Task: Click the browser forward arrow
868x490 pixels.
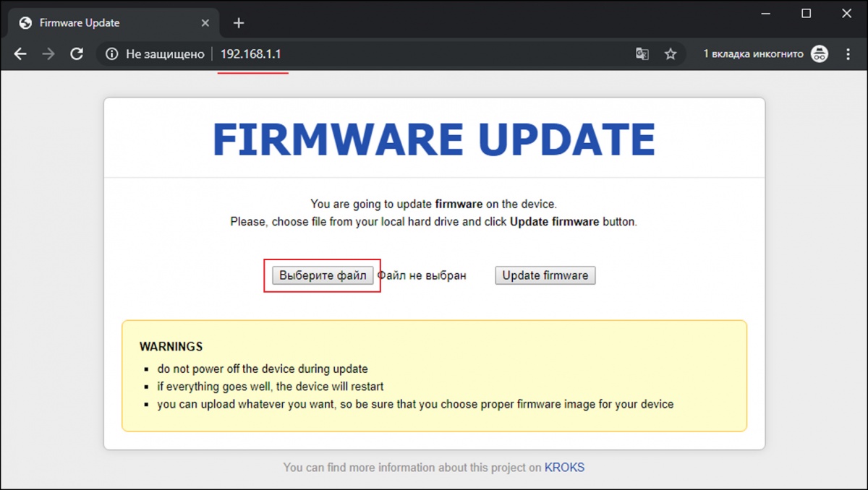Action: pos(48,54)
